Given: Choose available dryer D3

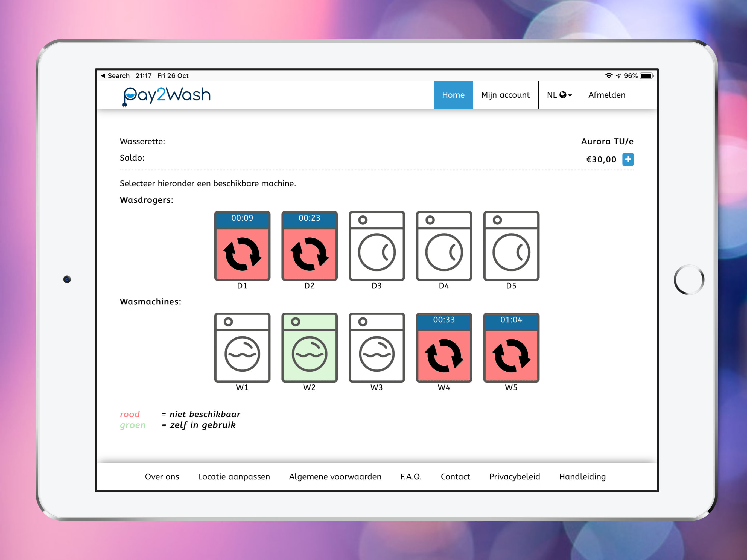Looking at the screenshot, I should pyautogui.click(x=377, y=246).
